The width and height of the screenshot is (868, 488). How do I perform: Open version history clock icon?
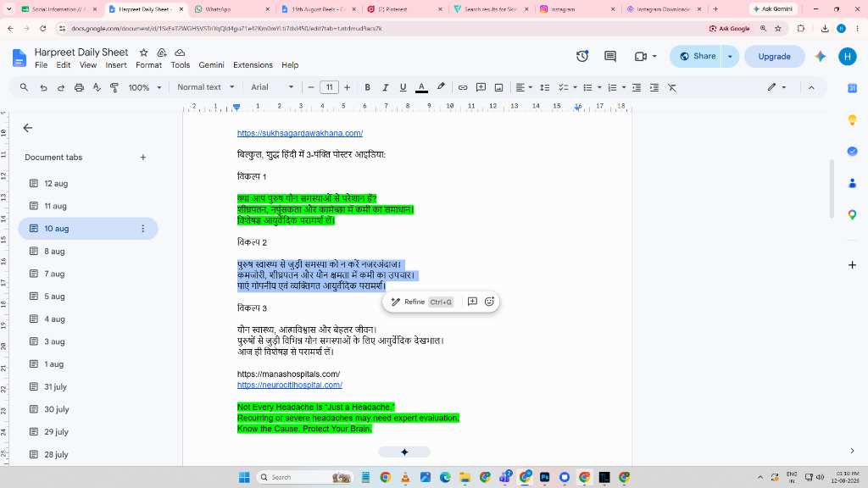tap(581, 56)
